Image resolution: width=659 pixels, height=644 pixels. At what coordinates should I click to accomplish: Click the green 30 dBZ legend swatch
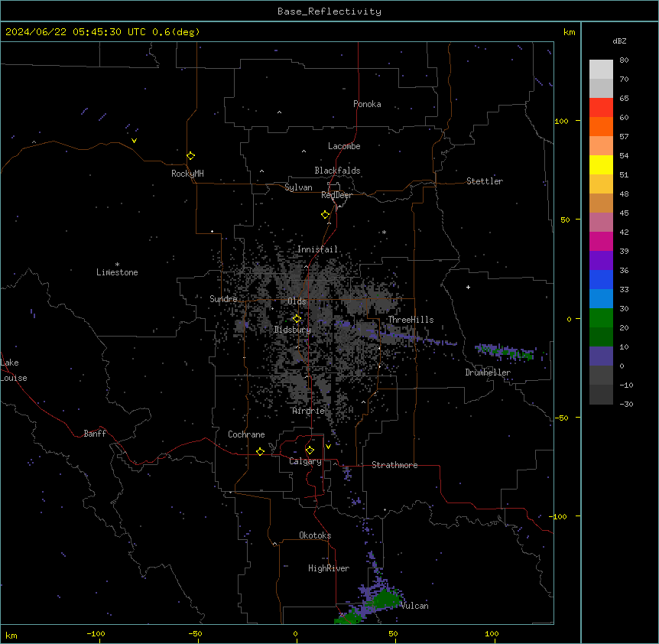[601, 318]
